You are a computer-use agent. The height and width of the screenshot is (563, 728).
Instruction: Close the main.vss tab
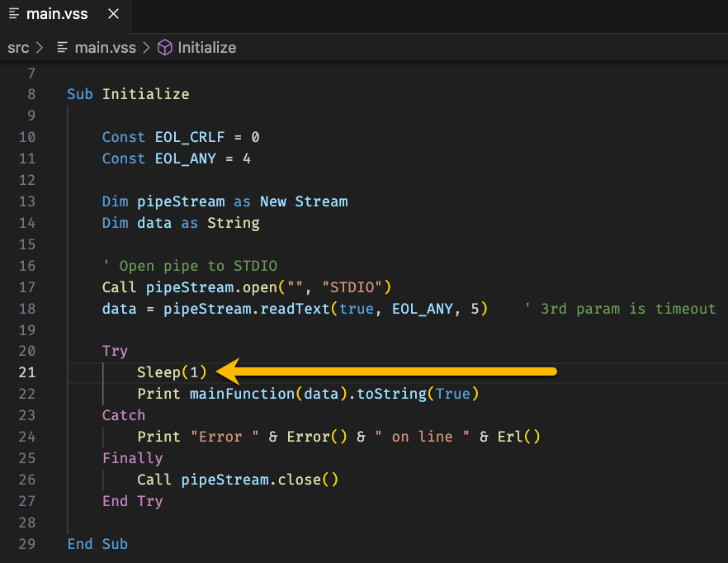pyautogui.click(x=113, y=14)
